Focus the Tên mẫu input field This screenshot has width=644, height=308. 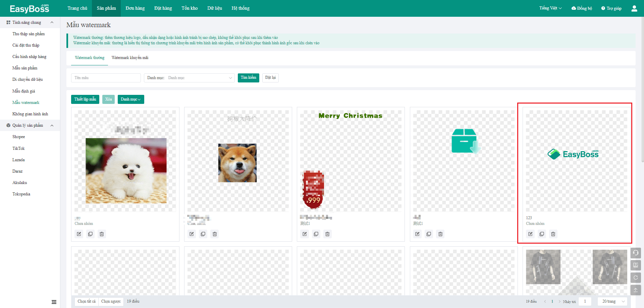(x=106, y=78)
